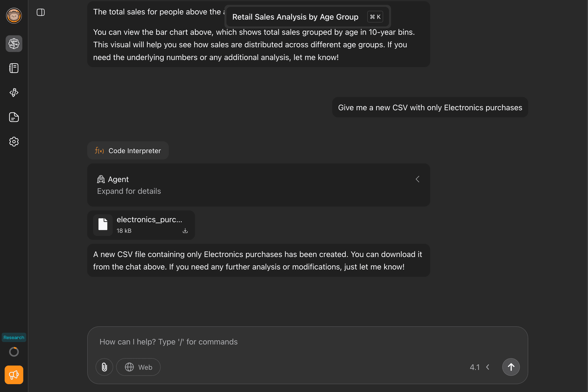
Task: Focus the 'How can I help?' input
Action: [307, 342]
